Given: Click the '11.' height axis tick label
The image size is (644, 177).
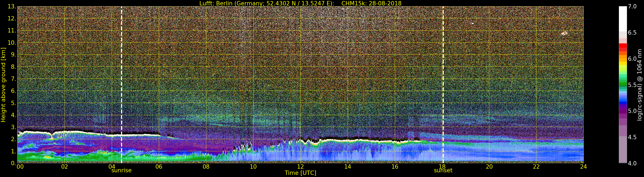Looking at the screenshot, I should click(12, 31).
